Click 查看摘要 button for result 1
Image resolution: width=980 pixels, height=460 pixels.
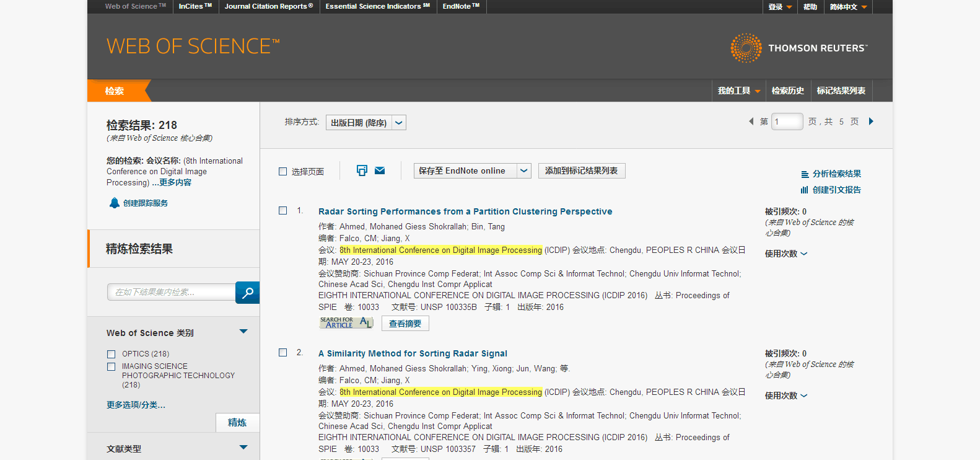(405, 324)
